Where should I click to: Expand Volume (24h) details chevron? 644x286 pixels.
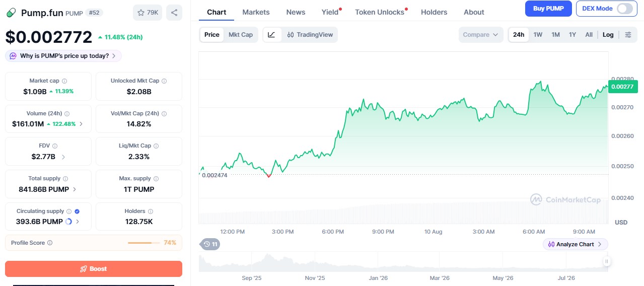(x=82, y=124)
